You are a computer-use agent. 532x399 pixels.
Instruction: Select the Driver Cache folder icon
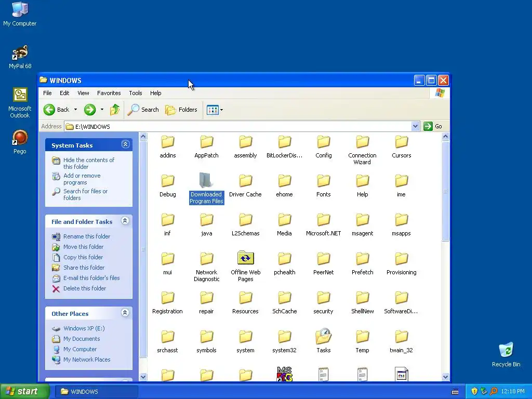pos(245,181)
